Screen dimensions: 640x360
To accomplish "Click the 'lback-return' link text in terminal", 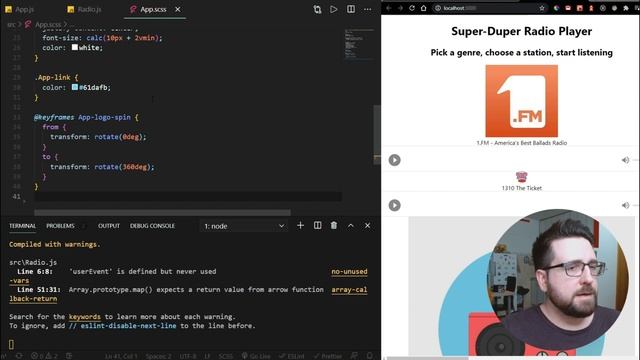I will pyautogui.click(x=33, y=299).
